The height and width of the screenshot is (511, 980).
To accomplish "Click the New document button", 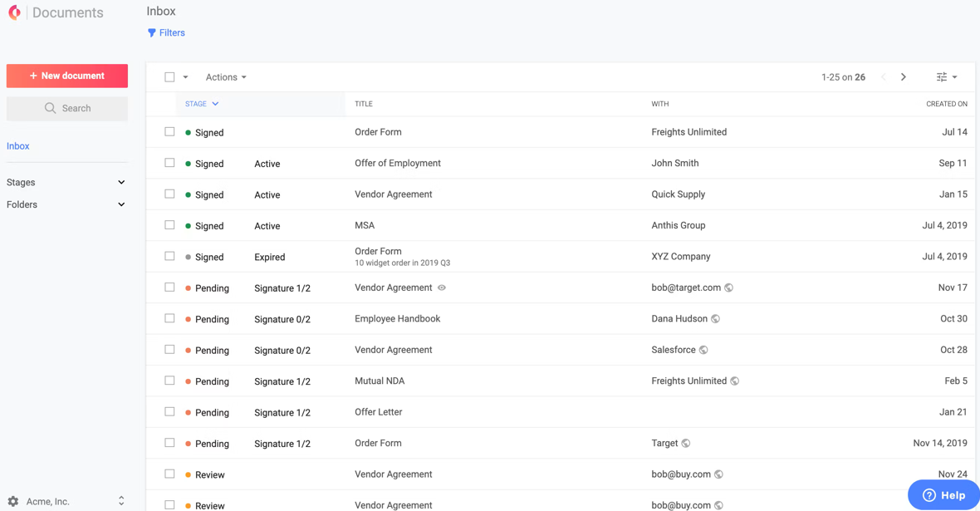I will pyautogui.click(x=66, y=76).
